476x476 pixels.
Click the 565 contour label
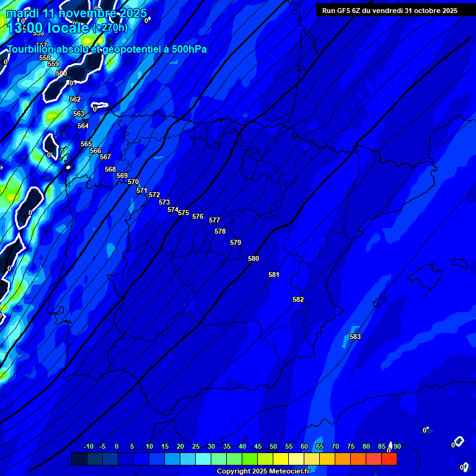86,144
